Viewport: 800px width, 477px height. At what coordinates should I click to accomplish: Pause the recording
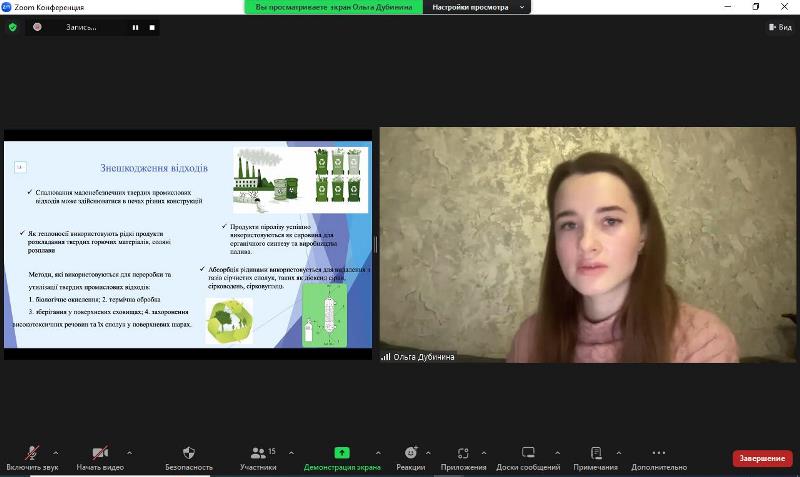pos(135,28)
